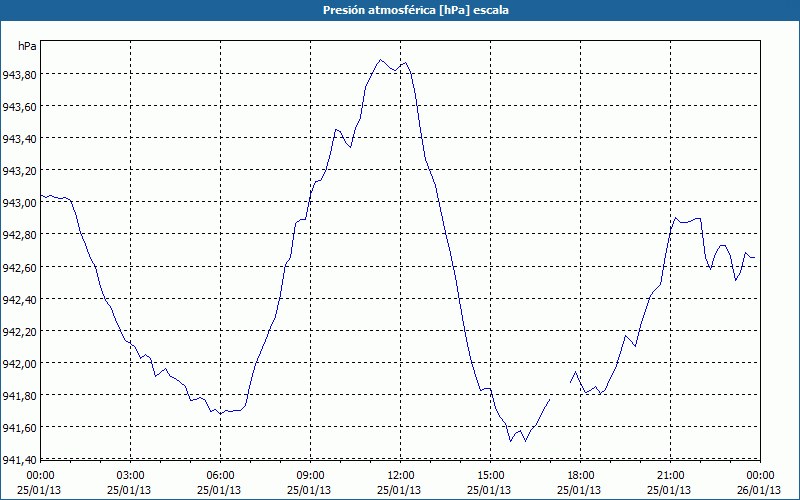Click the 12:00 time axis label

[400, 476]
